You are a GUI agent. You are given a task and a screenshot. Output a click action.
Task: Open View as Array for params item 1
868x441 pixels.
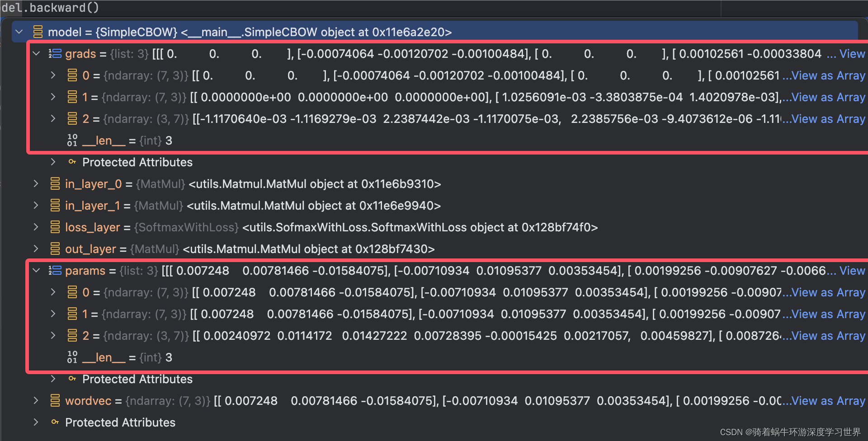[828, 314]
